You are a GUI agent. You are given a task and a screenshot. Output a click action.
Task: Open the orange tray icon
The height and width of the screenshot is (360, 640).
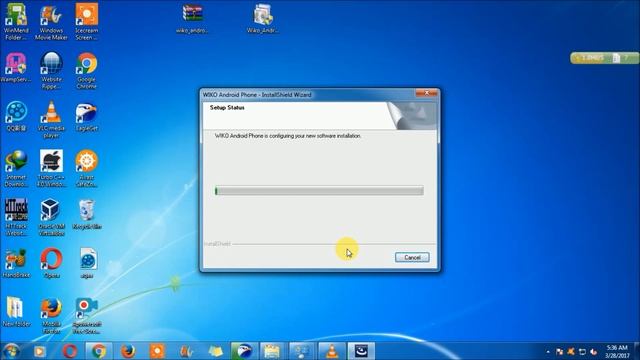point(571,352)
